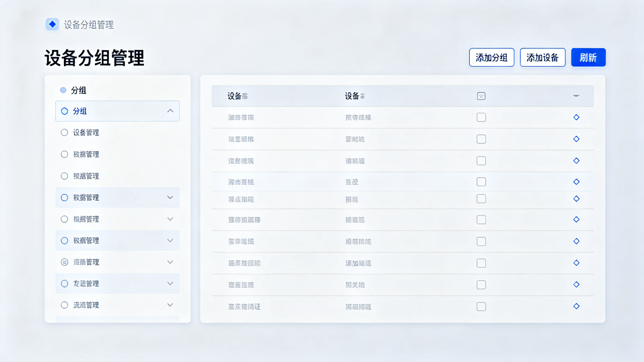Select the radio button with a smiley face in sidebar

tap(64, 262)
